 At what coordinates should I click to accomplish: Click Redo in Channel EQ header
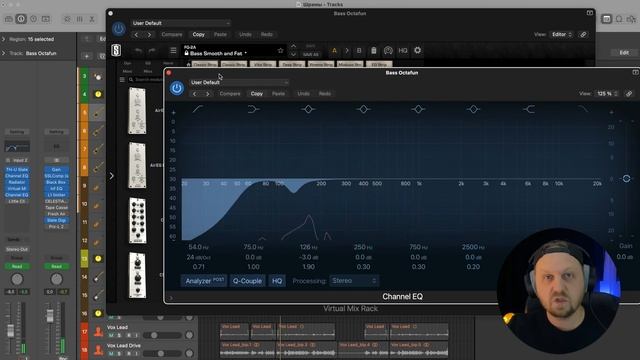pyautogui.click(x=325, y=93)
